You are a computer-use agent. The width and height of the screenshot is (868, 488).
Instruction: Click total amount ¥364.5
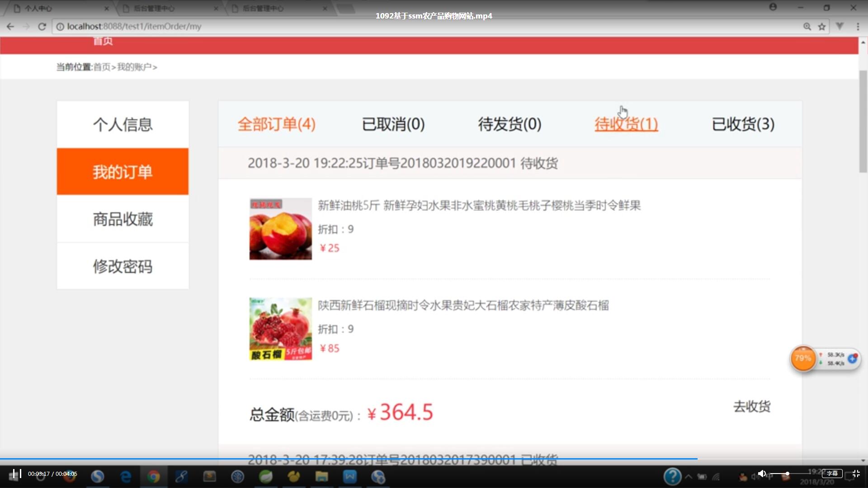coord(400,412)
